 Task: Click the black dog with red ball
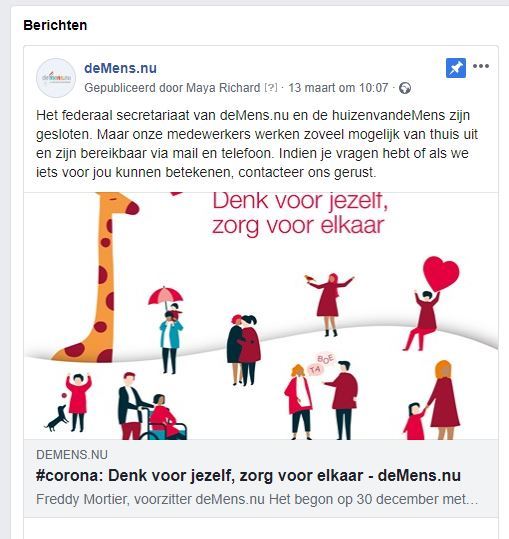pos(57,415)
